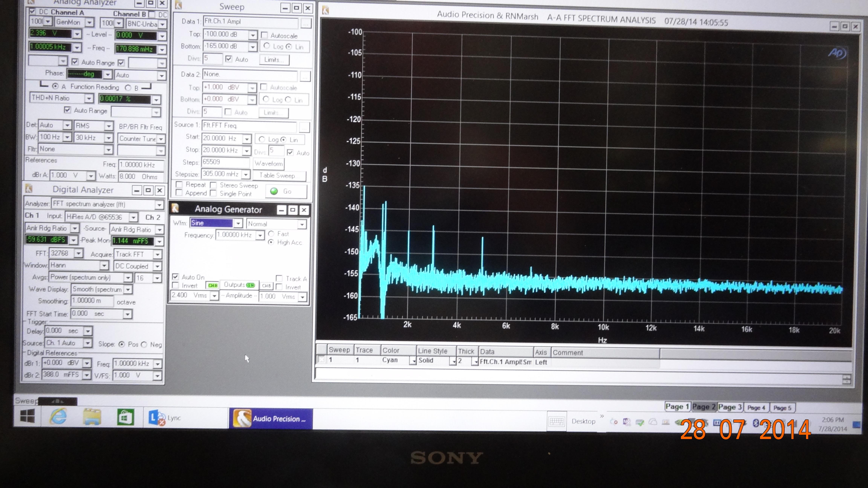Click the Desktop toolbar label in taskbar
The height and width of the screenshot is (488, 868).
583,421
